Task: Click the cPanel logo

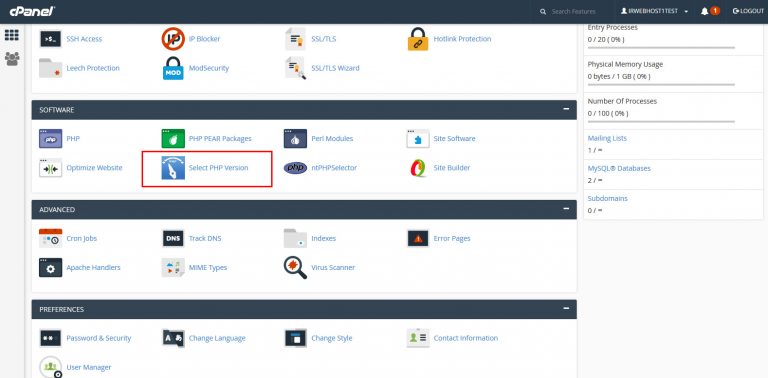Action: tap(32, 11)
